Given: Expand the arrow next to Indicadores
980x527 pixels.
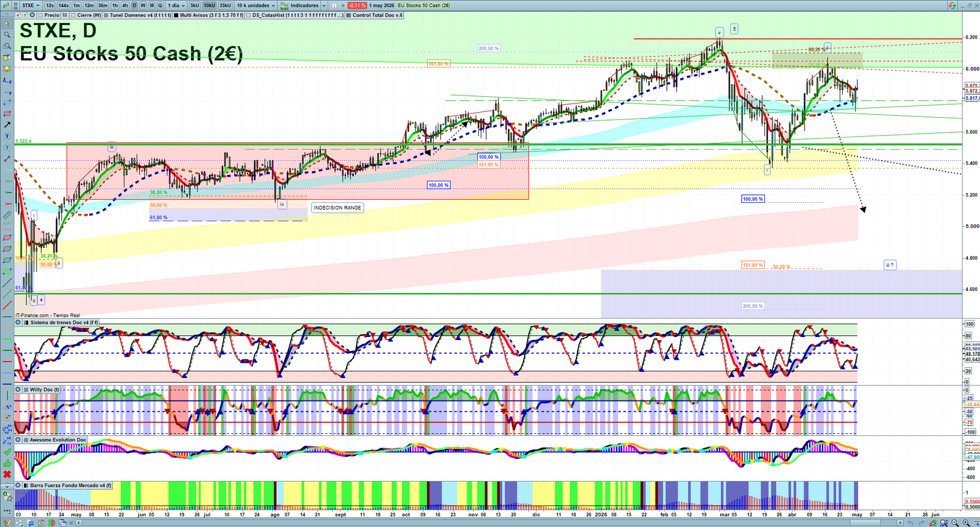Looking at the screenshot, I should [x=324, y=6].
